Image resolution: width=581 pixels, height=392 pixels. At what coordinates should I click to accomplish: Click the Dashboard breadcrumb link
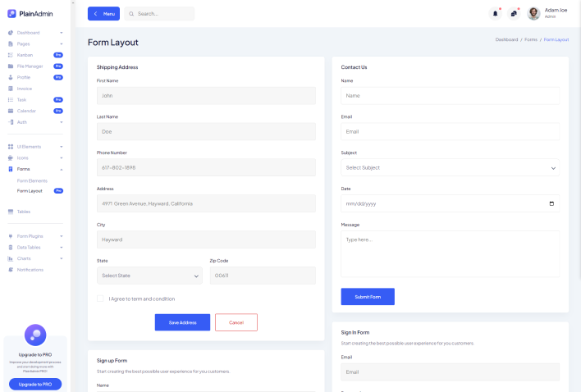coord(506,39)
